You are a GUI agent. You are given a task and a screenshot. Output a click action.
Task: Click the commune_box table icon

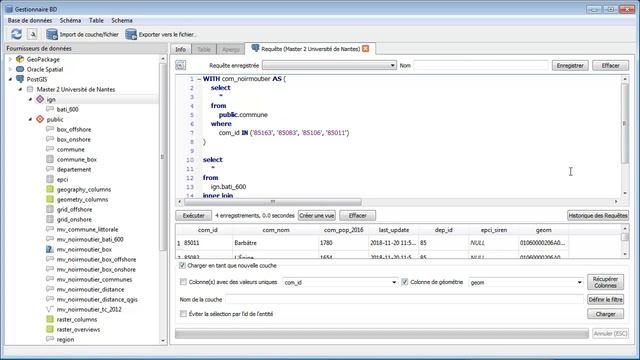[x=50, y=159]
